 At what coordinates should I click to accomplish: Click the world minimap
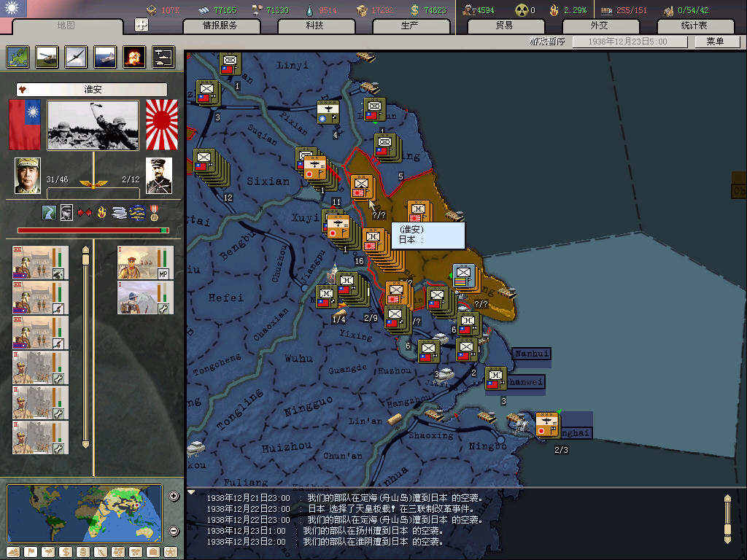(85, 513)
